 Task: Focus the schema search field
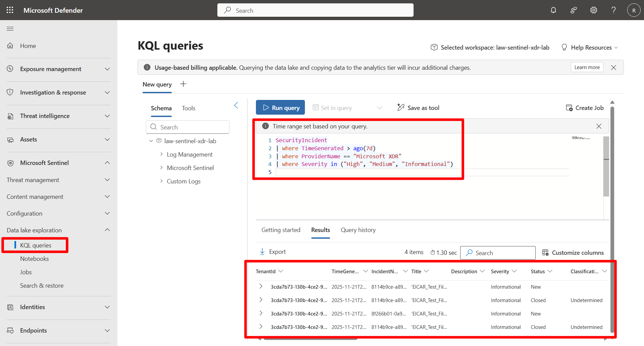[187, 127]
